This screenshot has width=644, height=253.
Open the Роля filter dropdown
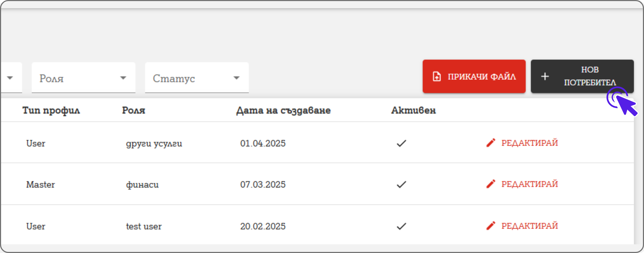83,78
